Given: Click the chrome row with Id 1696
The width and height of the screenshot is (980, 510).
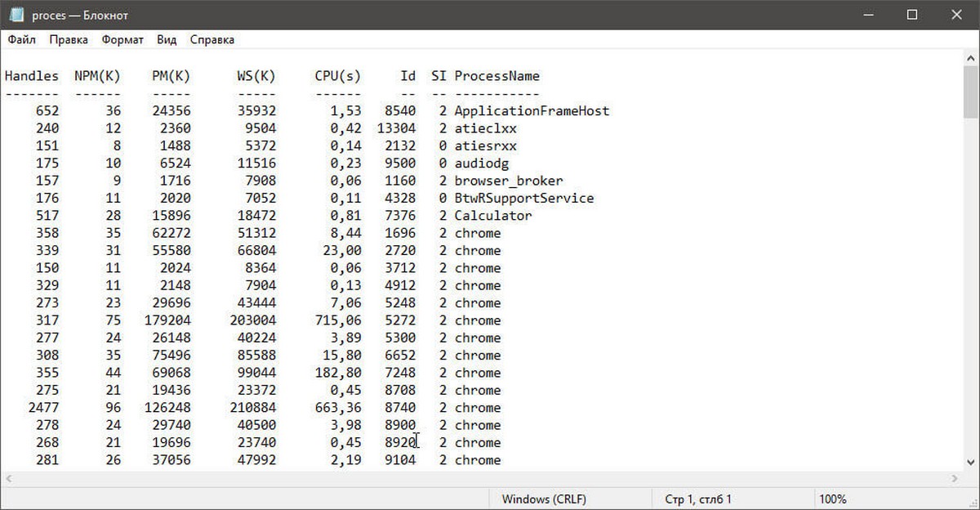Looking at the screenshot, I should (253, 233).
